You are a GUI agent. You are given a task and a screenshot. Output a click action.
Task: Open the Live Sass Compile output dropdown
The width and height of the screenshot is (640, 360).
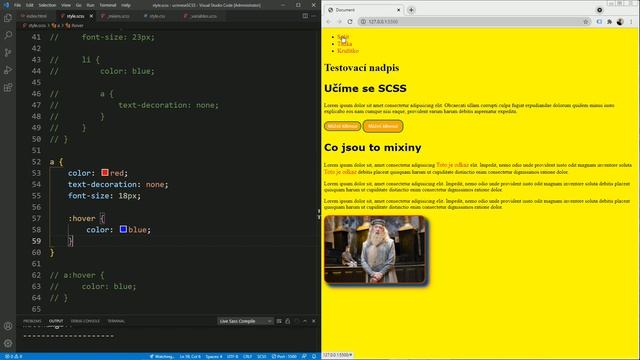coord(245,321)
